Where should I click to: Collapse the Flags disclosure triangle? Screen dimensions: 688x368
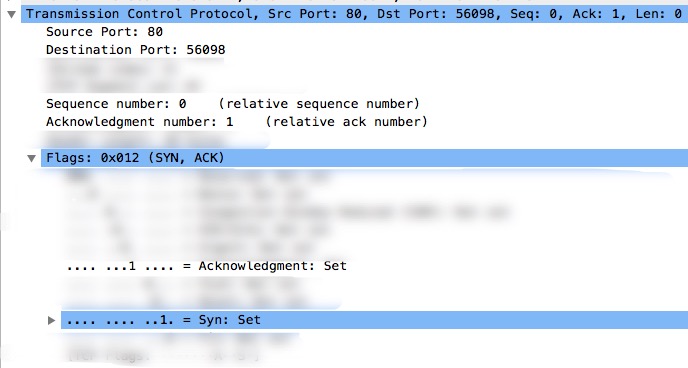click(x=31, y=158)
